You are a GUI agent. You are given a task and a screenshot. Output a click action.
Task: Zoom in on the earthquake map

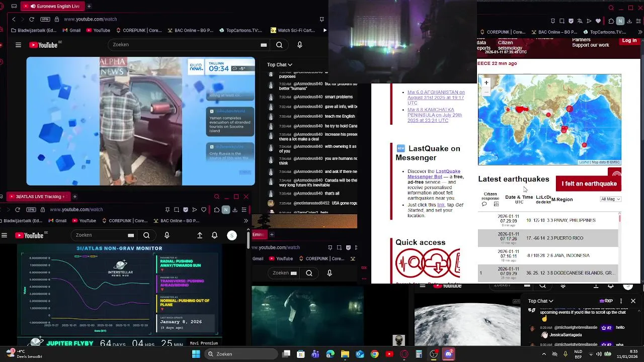click(x=486, y=82)
